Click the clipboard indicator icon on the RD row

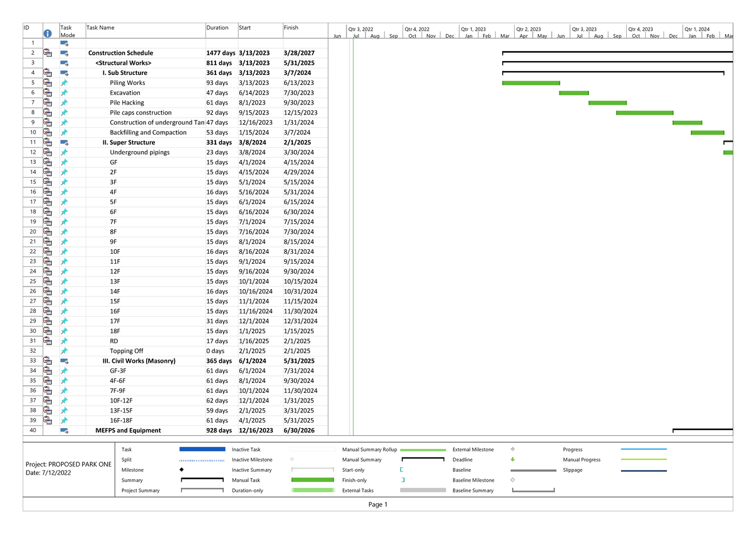click(47, 341)
